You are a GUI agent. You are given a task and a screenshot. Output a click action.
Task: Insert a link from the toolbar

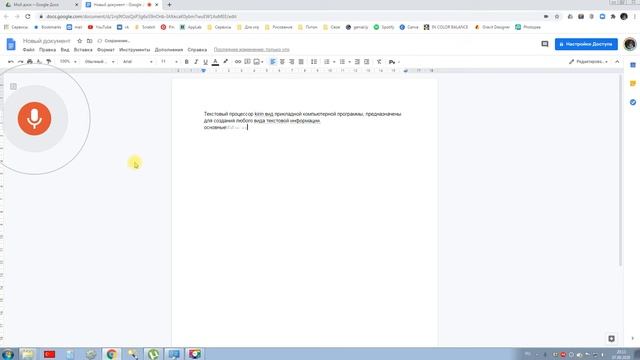pyautogui.click(x=238, y=62)
